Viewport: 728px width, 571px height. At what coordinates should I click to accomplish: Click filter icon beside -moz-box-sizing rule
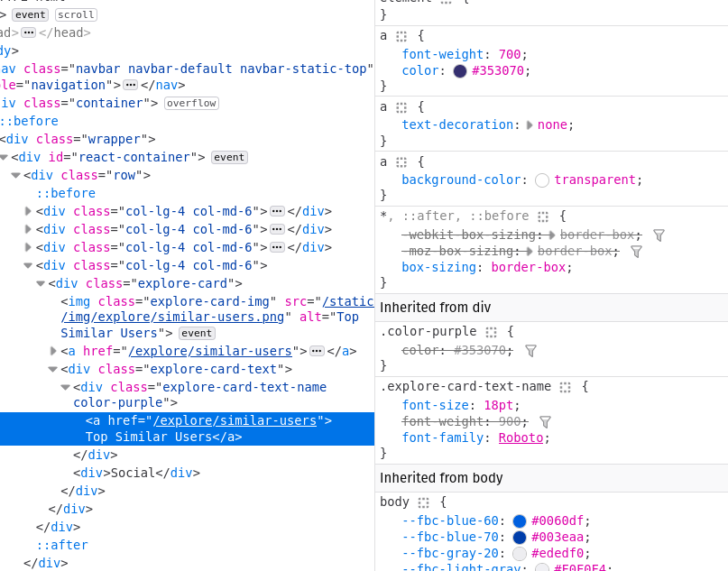(636, 252)
